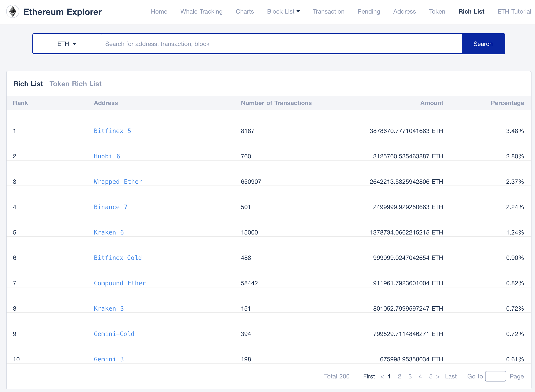Click the amount 3125760.535463887 ETH
This screenshot has width=535, height=392.
(408, 156)
